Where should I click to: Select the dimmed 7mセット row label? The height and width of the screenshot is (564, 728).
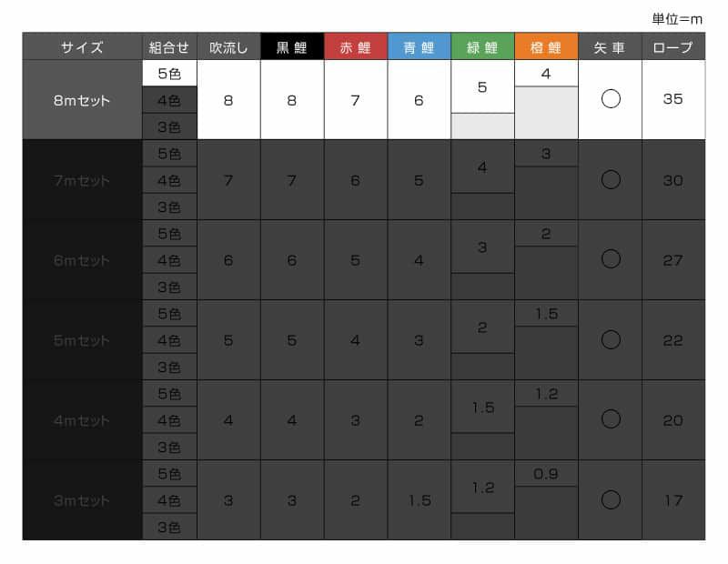(82, 180)
